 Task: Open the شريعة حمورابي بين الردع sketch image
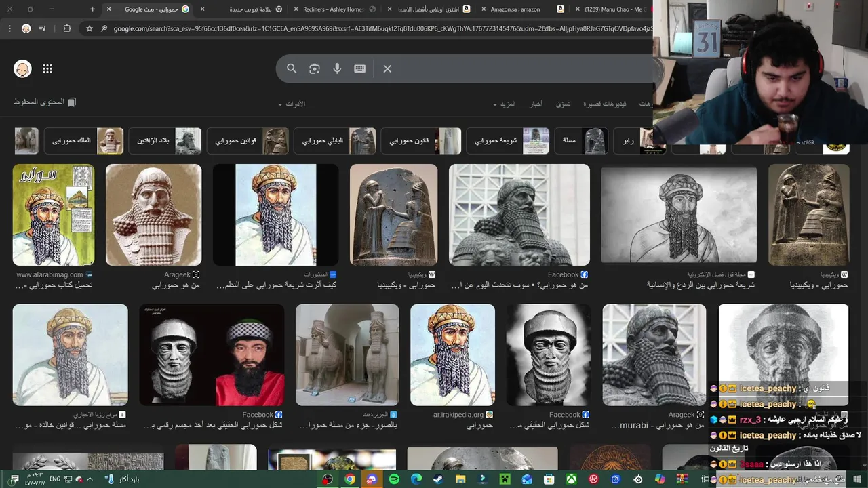[x=679, y=215]
